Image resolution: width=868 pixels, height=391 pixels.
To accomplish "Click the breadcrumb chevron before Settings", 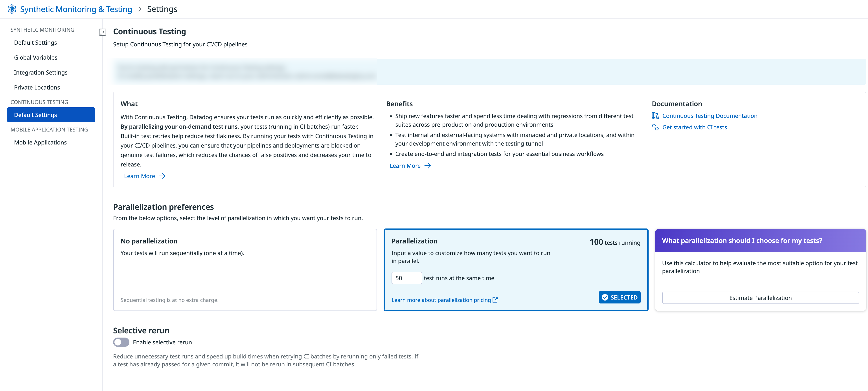I will (x=140, y=9).
